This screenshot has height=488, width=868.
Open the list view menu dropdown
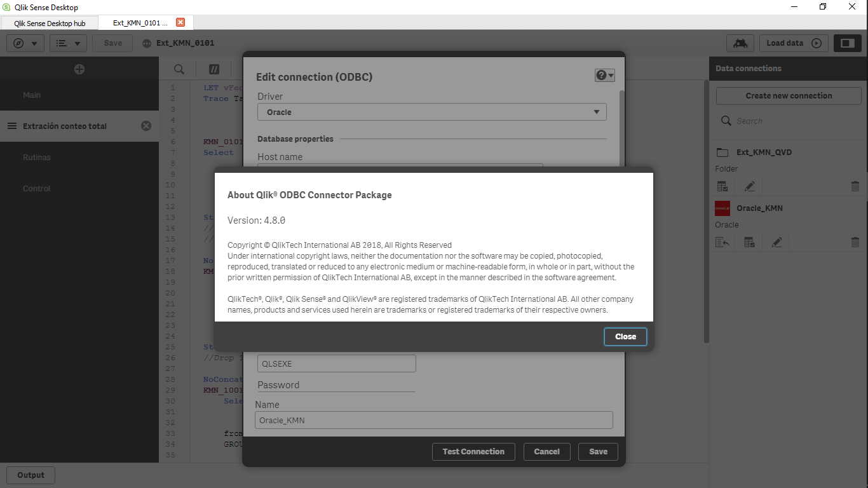tap(69, 43)
